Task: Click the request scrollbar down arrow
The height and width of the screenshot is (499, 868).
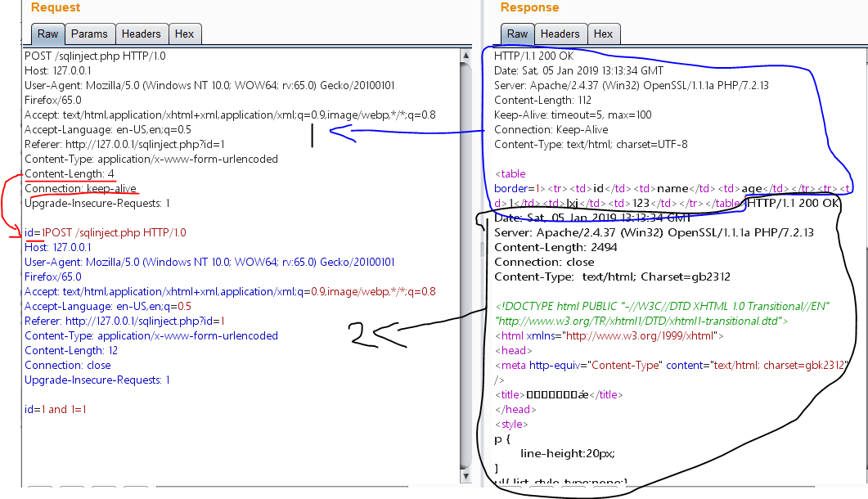Action: (x=466, y=475)
